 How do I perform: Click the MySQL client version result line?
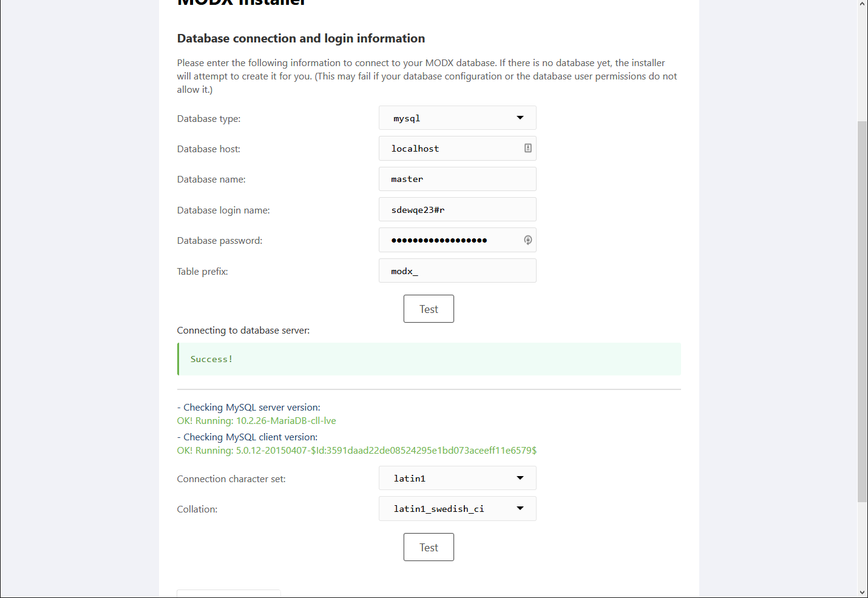(357, 451)
